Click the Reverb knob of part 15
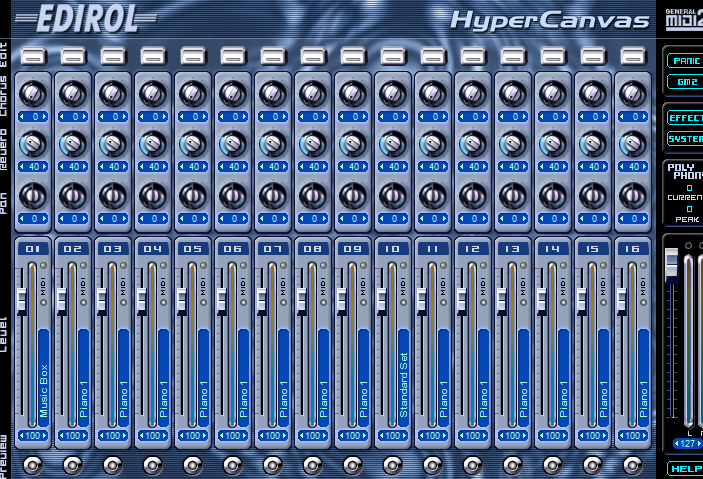This screenshot has width=703, height=479. tap(592, 144)
